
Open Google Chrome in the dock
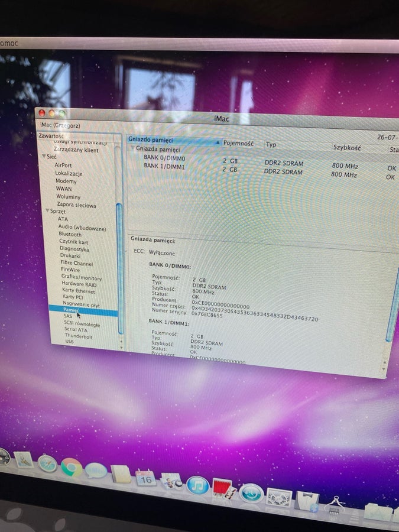coord(72,467)
